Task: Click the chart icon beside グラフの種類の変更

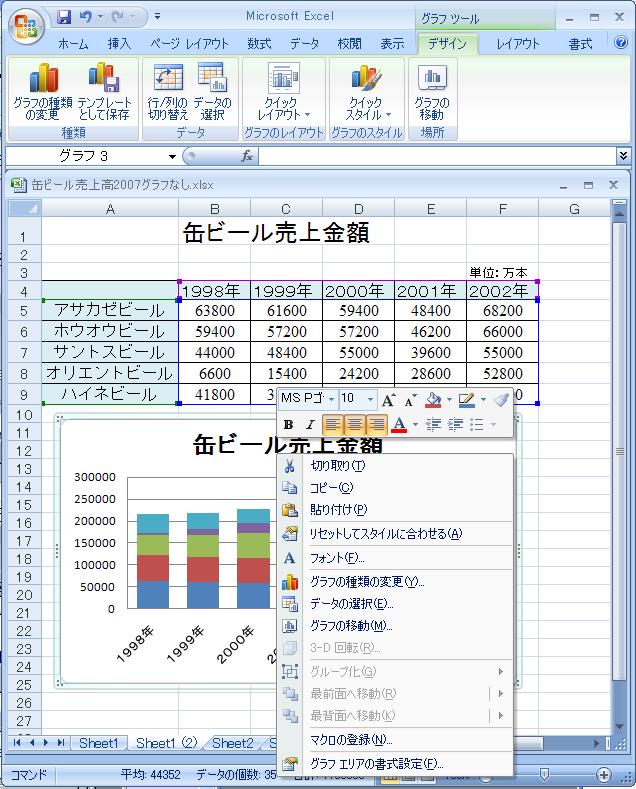Action: (x=289, y=582)
